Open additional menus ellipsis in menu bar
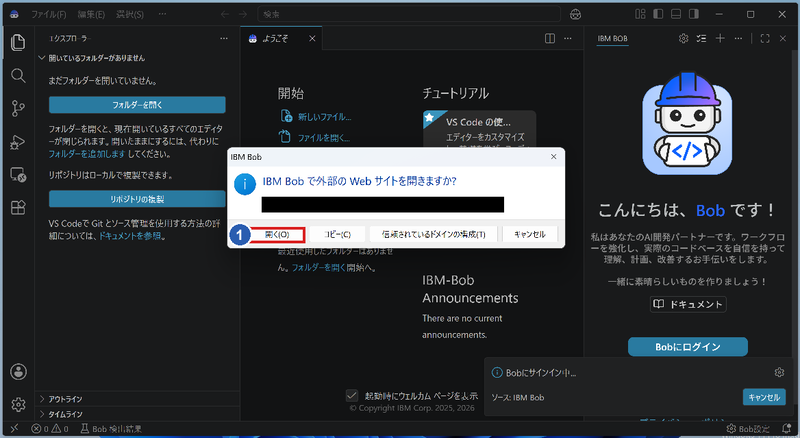Image resolution: width=800 pixels, height=438 pixels. (x=162, y=14)
